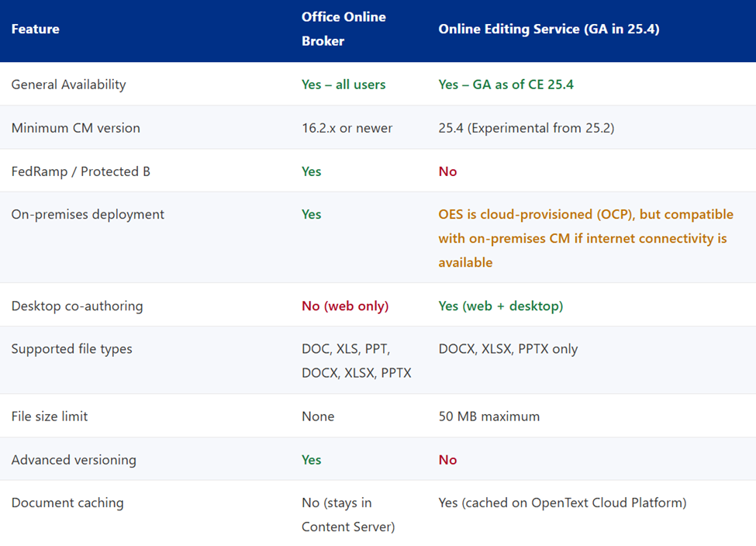This screenshot has width=756, height=546.
Task: Click "Yes (cached on OpenText Cloud Platform)" cell
Action: 562,503
